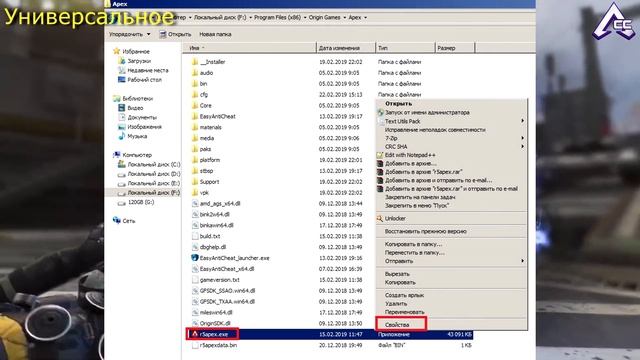Click the admin shield icon in context menu
Viewport: 640px width, 360px height.
click(380, 112)
